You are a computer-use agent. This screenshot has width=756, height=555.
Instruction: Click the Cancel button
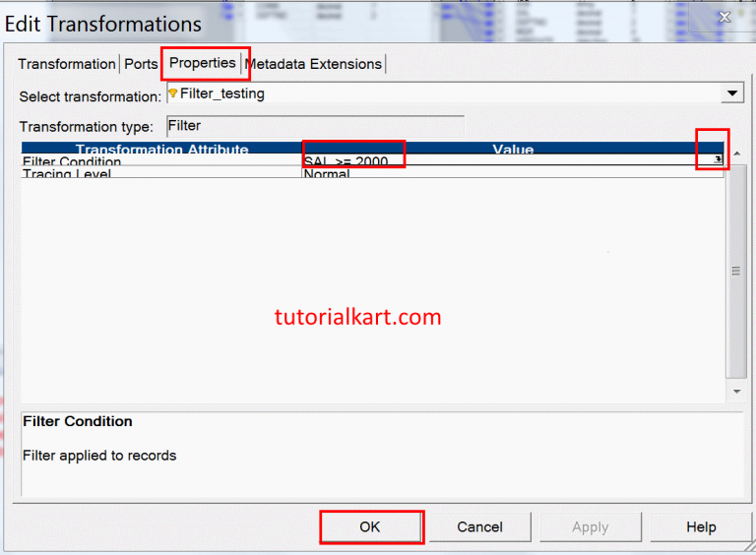coord(479,527)
